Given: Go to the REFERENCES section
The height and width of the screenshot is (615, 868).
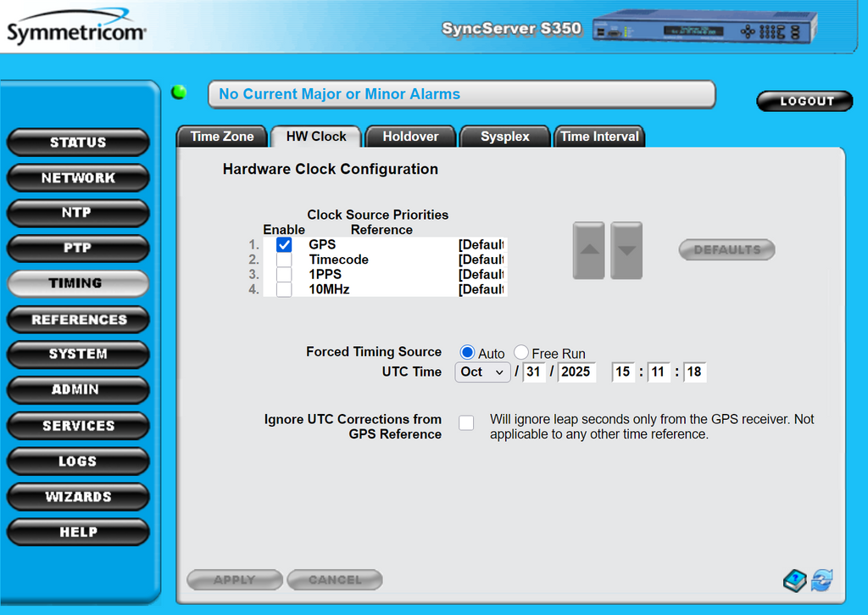Looking at the screenshot, I should 78,320.
